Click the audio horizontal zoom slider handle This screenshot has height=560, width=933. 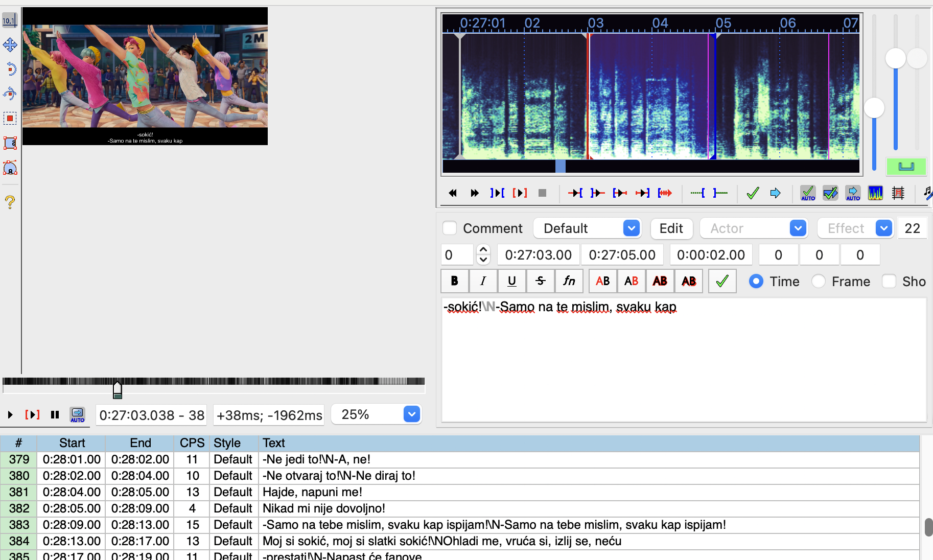(874, 108)
